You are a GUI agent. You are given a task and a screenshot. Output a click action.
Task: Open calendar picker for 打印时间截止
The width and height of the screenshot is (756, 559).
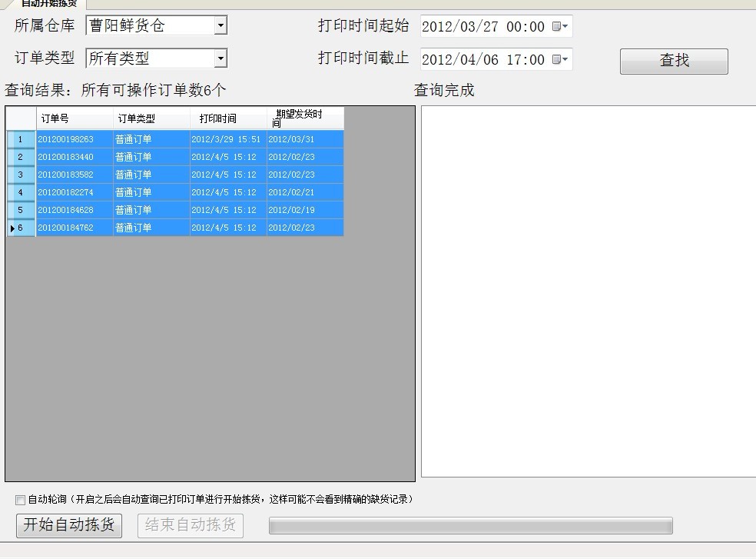click(x=560, y=59)
